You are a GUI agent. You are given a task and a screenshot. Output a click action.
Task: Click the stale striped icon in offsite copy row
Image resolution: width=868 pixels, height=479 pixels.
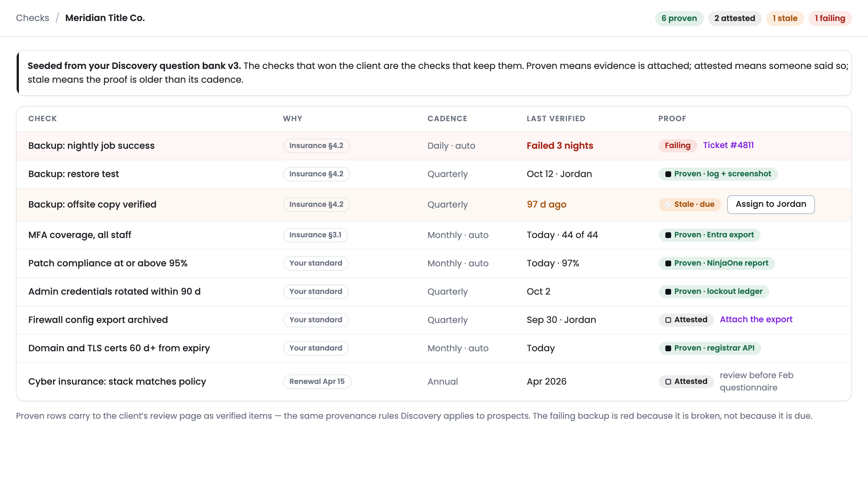point(668,204)
